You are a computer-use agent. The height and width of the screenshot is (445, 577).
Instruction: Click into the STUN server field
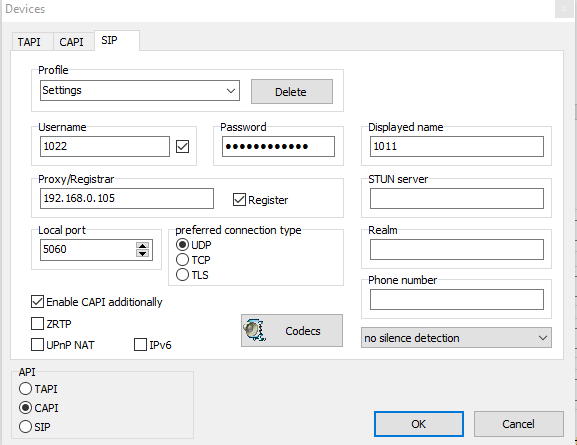(457, 198)
